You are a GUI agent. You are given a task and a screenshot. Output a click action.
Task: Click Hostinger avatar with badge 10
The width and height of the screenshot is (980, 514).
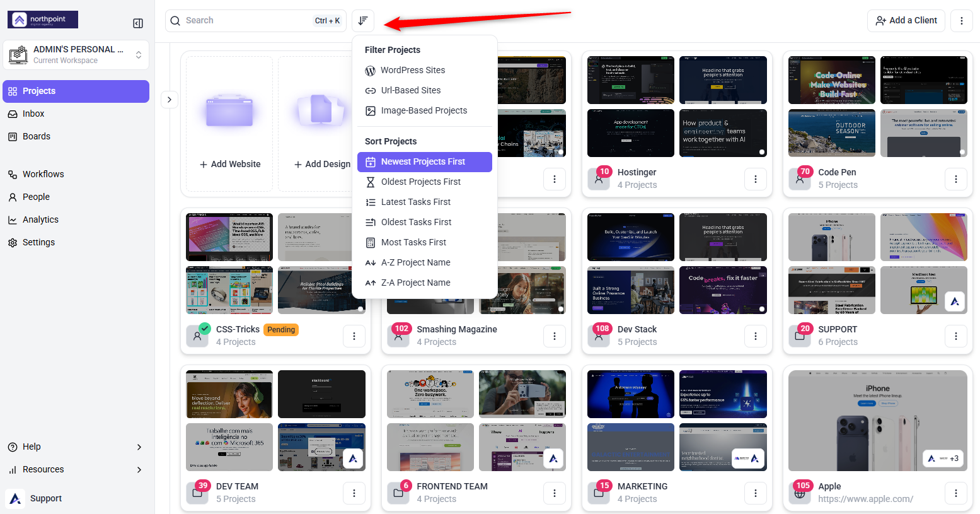click(x=599, y=179)
